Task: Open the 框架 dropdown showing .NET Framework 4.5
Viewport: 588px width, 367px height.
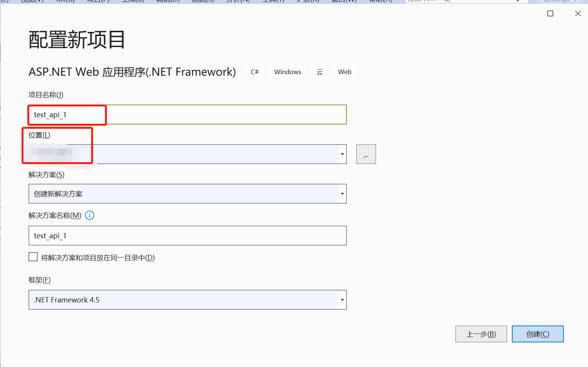Action: 341,299
